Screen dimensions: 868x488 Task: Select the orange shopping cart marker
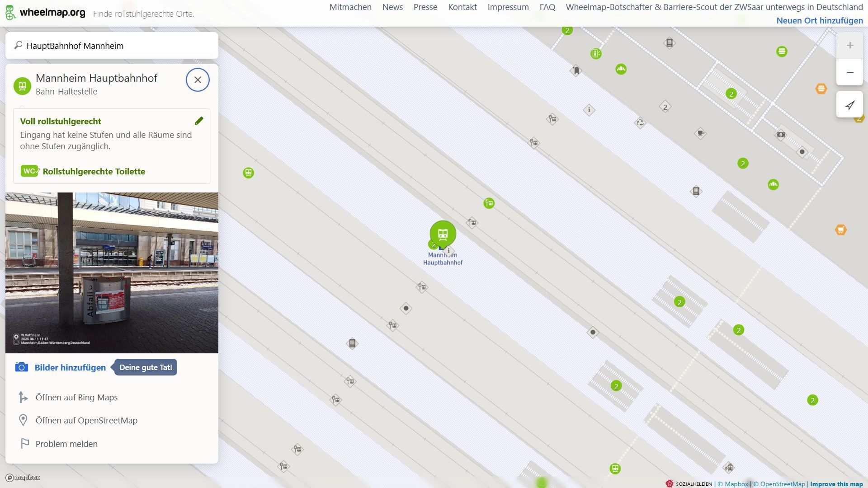click(840, 230)
